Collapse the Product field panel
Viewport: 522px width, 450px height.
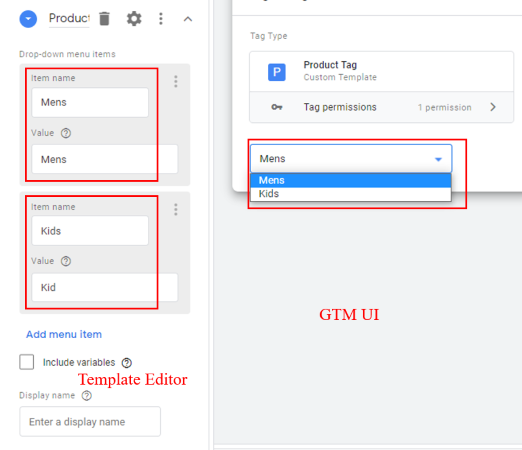[188, 19]
